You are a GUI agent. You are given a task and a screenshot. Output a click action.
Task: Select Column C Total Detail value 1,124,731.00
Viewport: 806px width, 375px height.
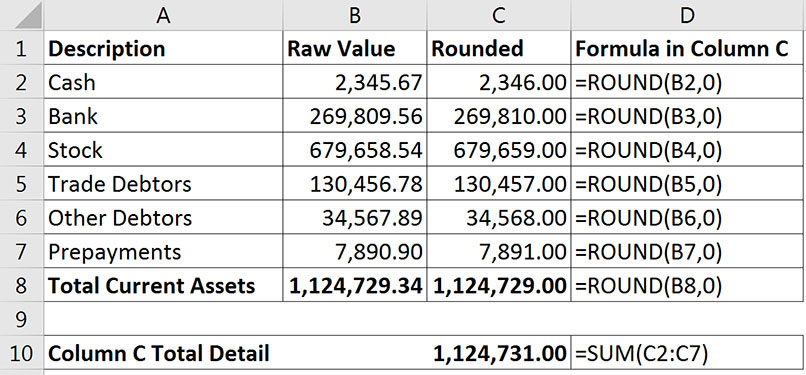coord(499,353)
